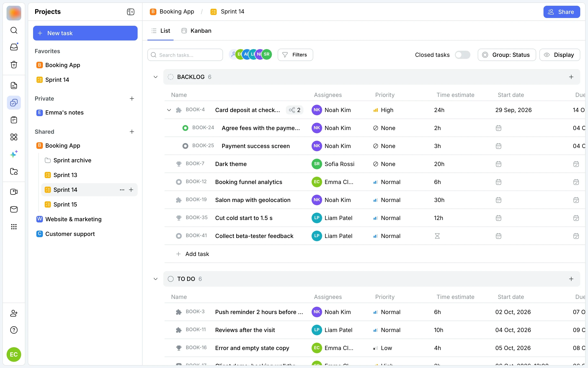This screenshot has height=368, width=588.
Task: Open the trash bin icon in left rail
Action: pos(14,64)
